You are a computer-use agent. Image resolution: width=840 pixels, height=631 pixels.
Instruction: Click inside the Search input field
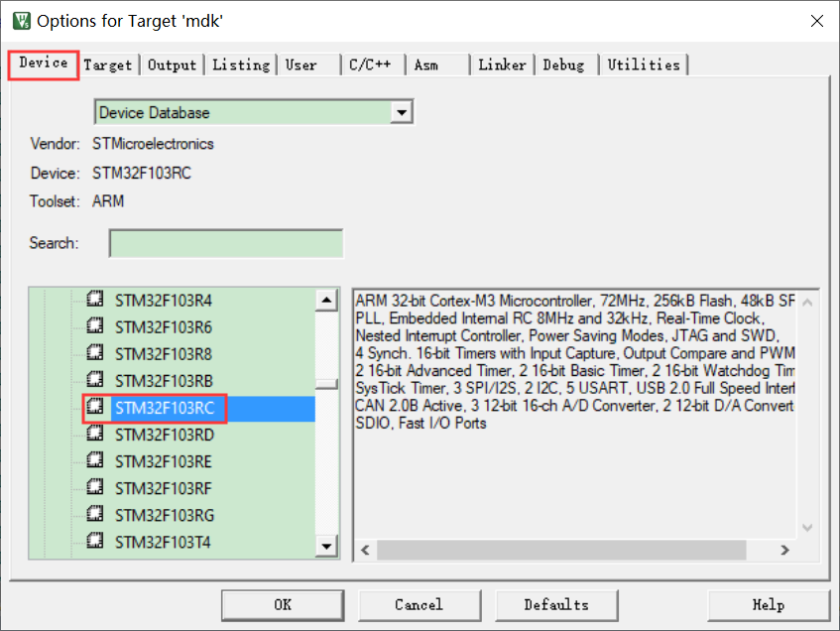tap(225, 242)
